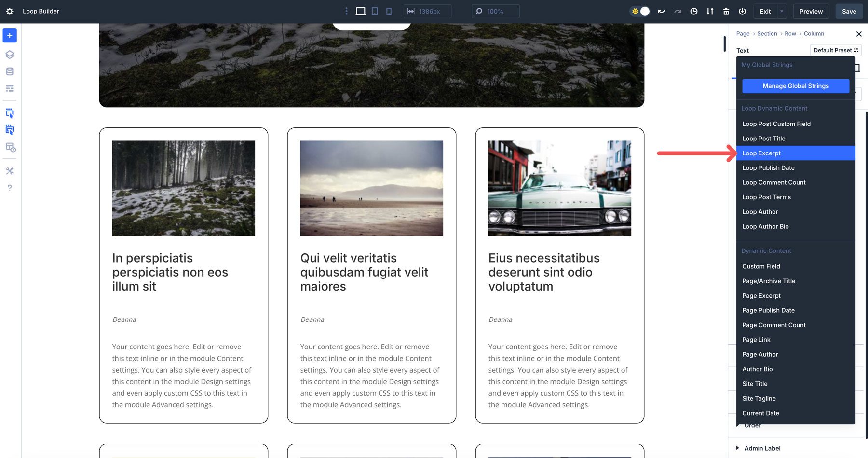Open the Tools icon near sidebar bottom
This screenshot has height=458, width=868.
point(9,170)
